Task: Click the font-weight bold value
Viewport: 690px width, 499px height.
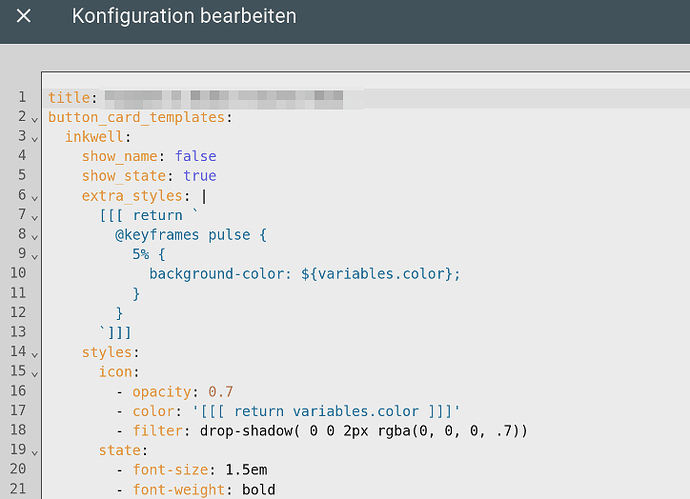Action: coord(259,490)
